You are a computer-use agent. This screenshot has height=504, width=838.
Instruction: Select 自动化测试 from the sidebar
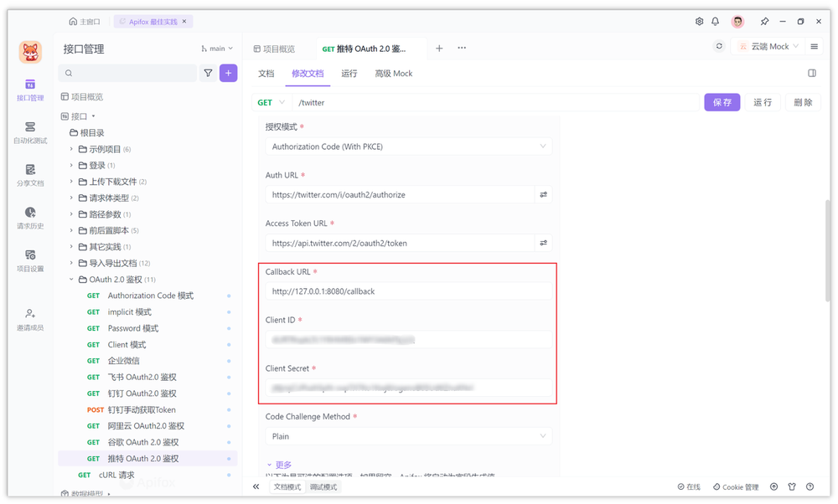[31, 132]
